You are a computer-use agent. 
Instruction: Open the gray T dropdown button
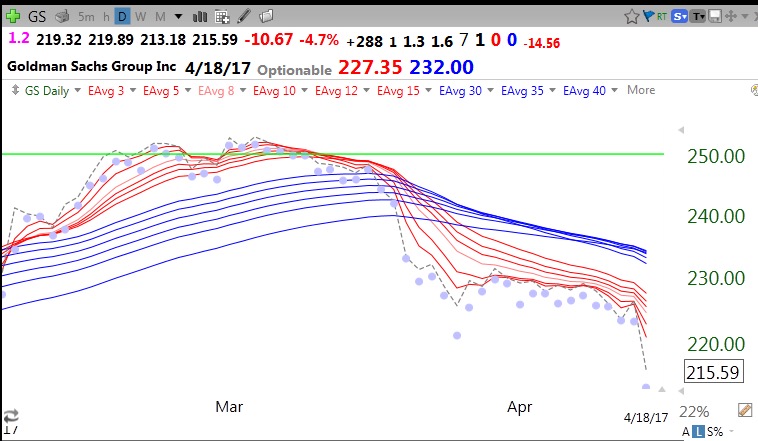tap(698, 17)
